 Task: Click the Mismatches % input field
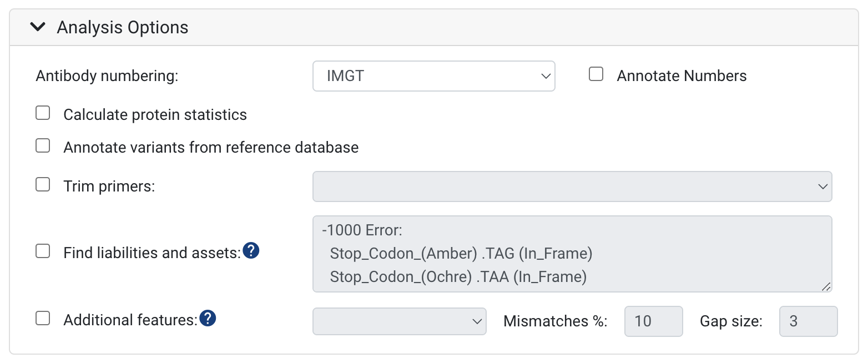click(x=653, y=321)
